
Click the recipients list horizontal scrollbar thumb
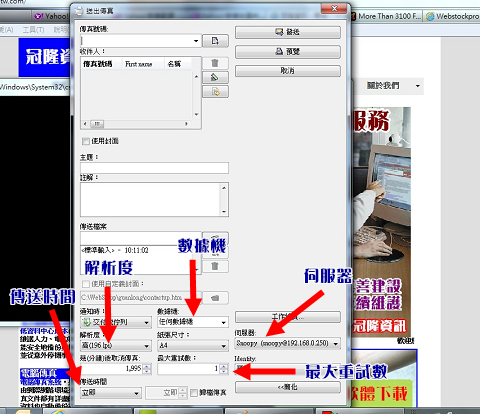[x=97, y=124]
